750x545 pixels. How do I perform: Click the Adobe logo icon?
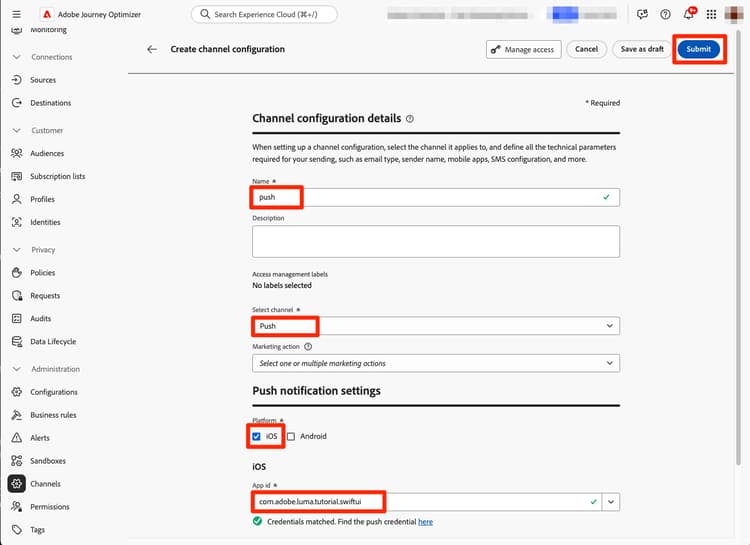point(47,14)
